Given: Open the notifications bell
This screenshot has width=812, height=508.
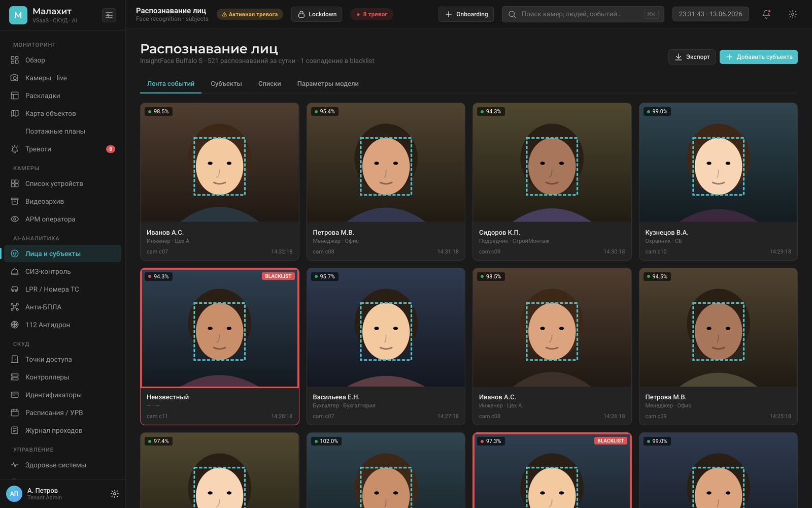Looking at the screenshot, I should coord(766,14).
